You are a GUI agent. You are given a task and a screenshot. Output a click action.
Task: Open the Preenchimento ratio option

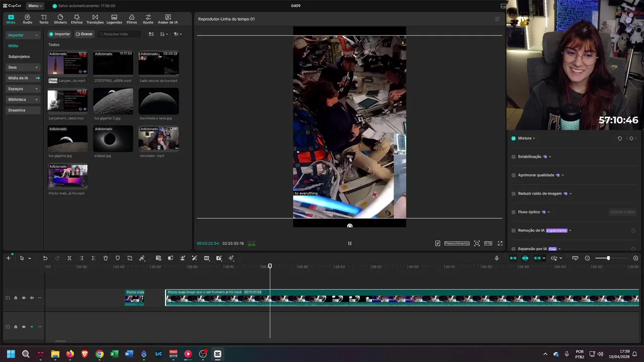(x=457, y=243)
